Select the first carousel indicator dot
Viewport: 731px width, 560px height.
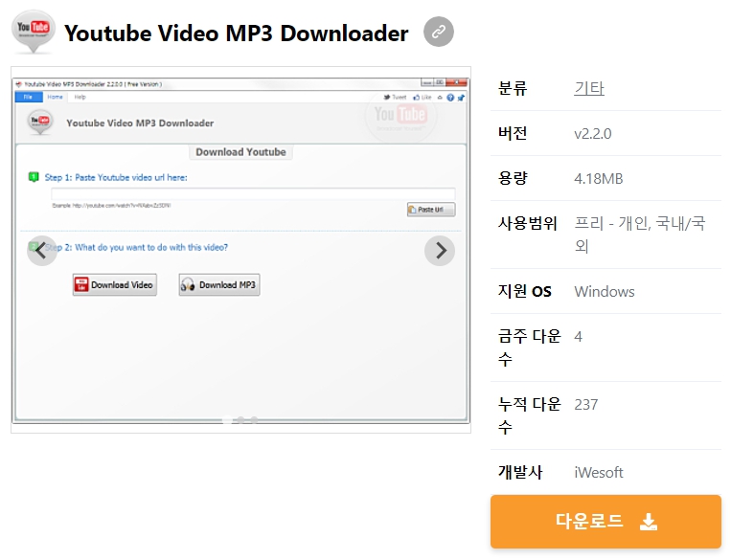[227, 420]
